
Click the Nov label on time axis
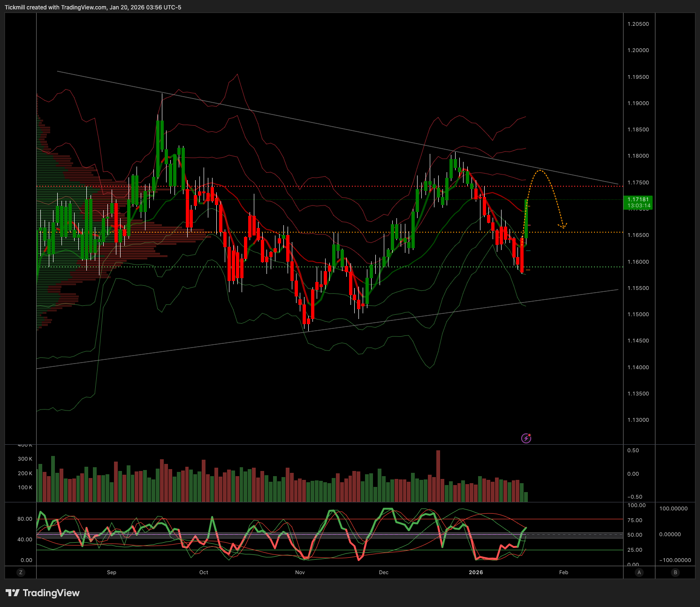tap(300, 572)
